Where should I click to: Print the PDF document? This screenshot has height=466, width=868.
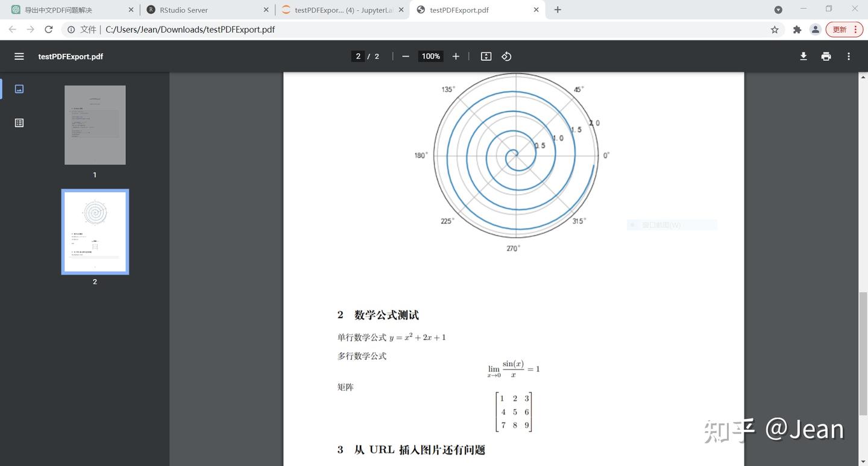coord(826,56)
